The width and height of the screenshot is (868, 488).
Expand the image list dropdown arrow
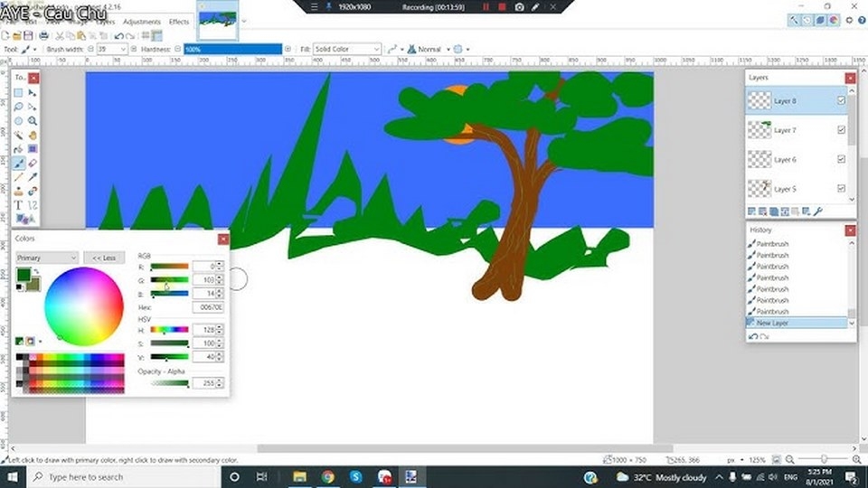(244, 22)
